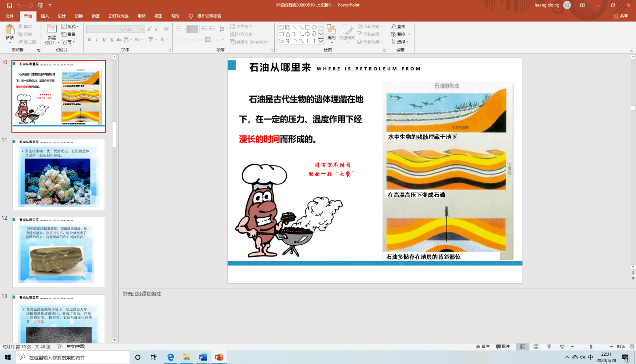This screenshot has width=636, height=364.
Task: Expand the shapes gallery More arrow
Action: point(321,41)
